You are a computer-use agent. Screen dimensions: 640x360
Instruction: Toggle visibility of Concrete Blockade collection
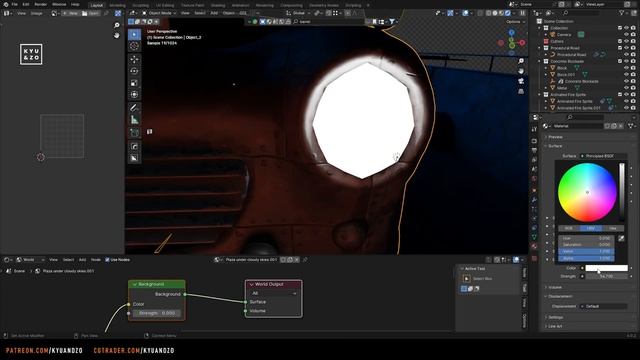coord(626,61)
